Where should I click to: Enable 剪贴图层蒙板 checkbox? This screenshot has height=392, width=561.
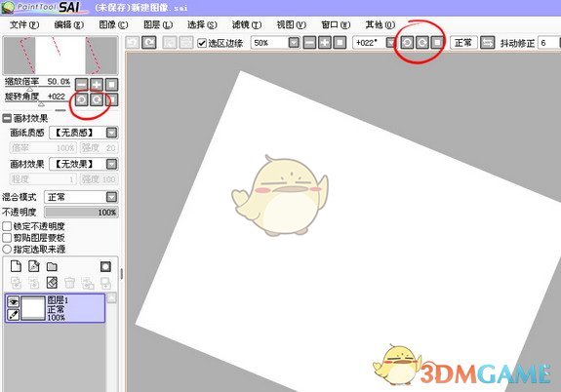pos(7,238)
